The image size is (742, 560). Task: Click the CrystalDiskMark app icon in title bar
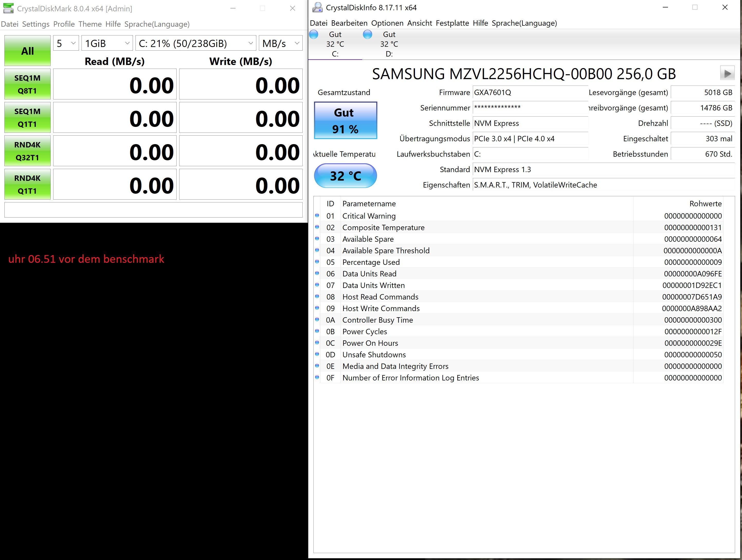pyautogui.click(x=8, y=8)
